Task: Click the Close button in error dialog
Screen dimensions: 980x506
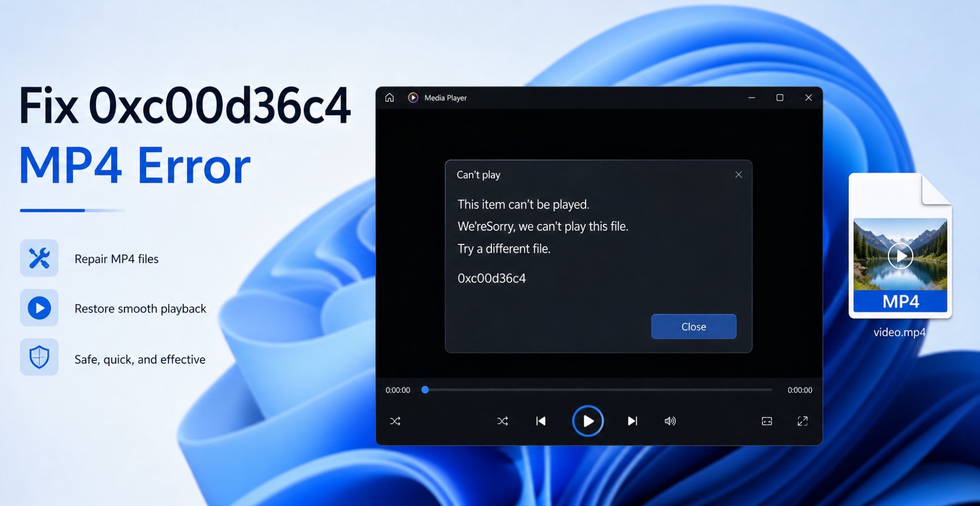Action: [x=693, y=326]
